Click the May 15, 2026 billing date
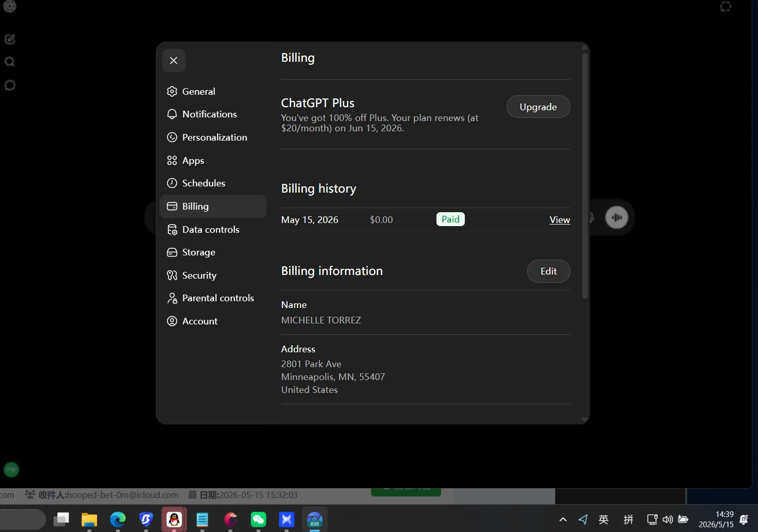This screenshot has width=758, height=532. (310, 220)
